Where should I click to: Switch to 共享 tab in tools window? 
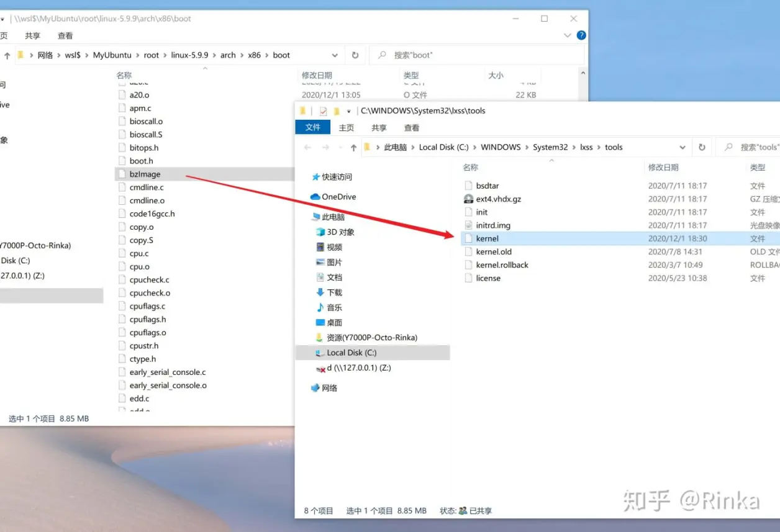379,127
